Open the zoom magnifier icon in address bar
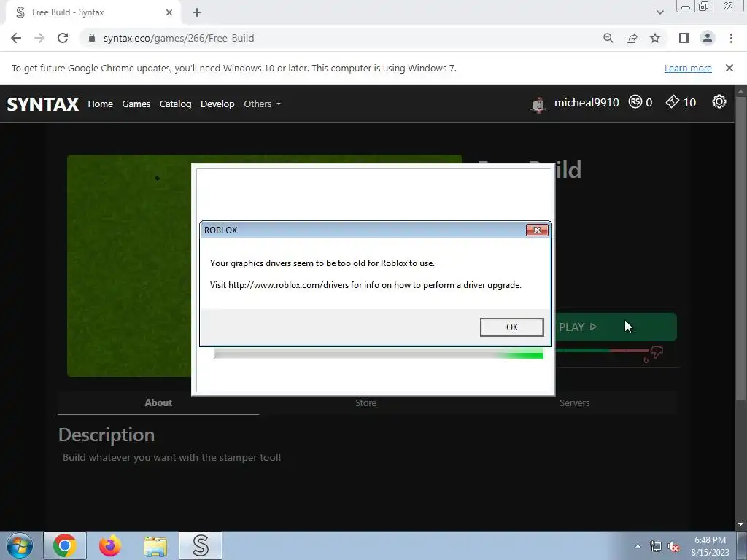 [x=608, y=38]
